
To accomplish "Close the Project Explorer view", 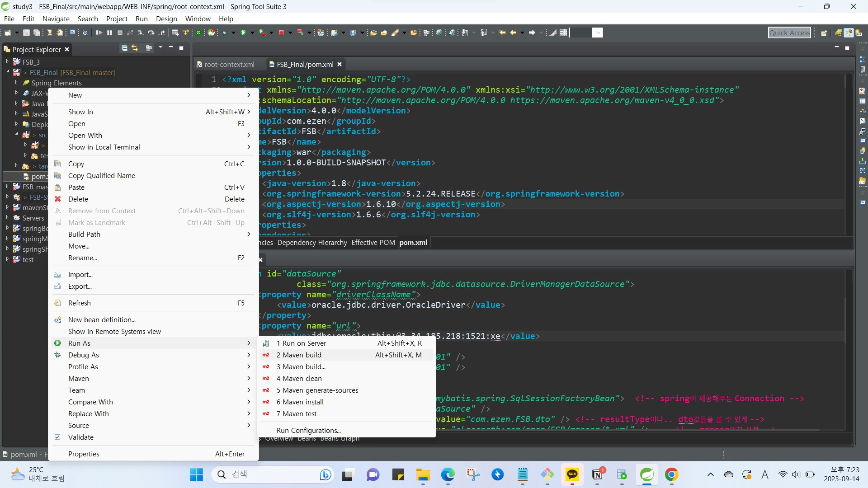I will click(67, 49).
